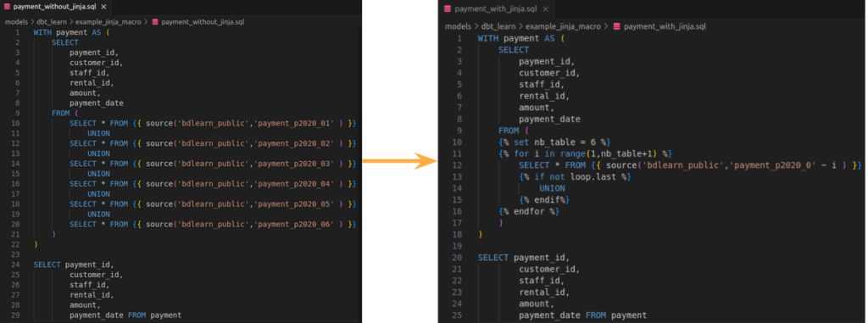Open payment_without_jinja.sql breadcrumb file entry

click(x=203, y=22)
